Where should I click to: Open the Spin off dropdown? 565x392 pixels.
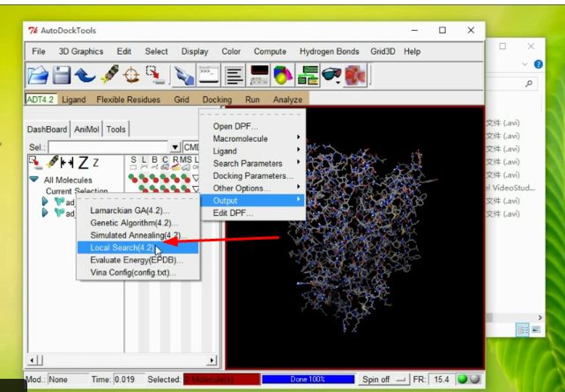click(383, 380)
